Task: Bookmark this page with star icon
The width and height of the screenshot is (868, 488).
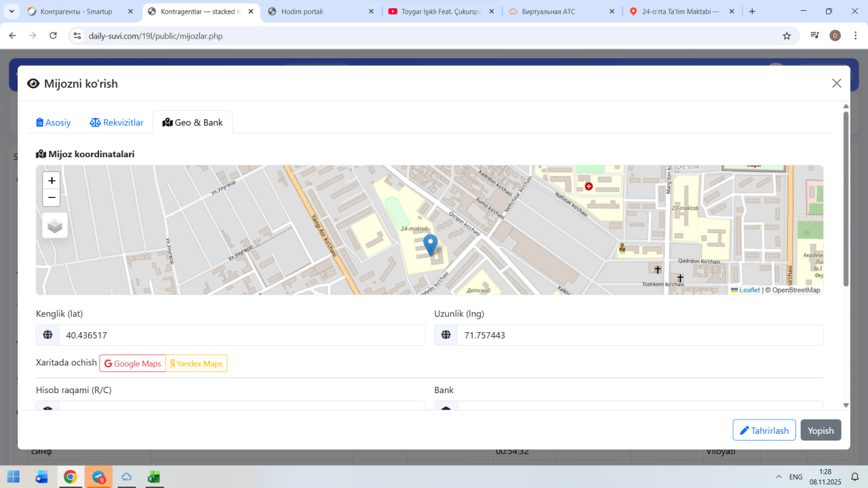Action: pos(787,36)
